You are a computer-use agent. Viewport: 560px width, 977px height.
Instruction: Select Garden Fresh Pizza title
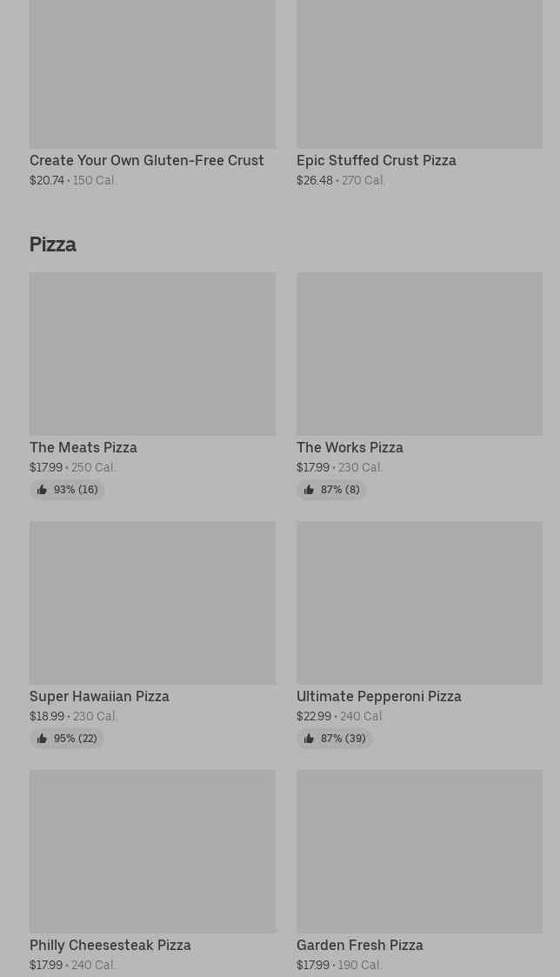tap(359, 945)
